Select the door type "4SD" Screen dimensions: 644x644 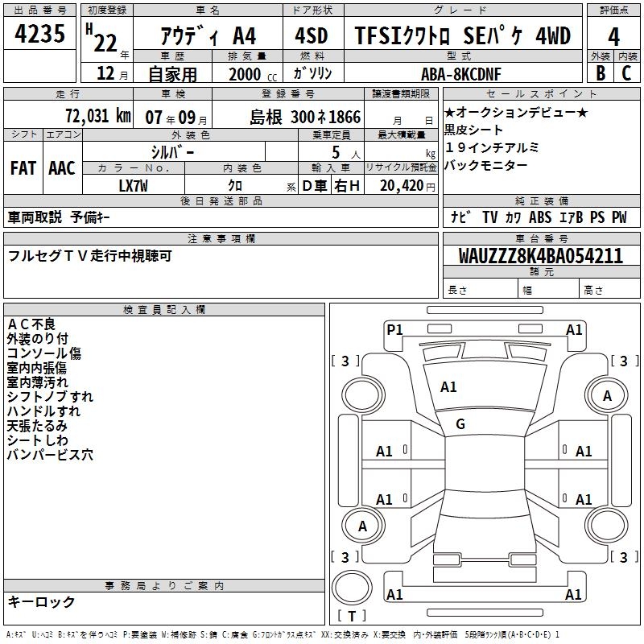[x=312, y=35]
